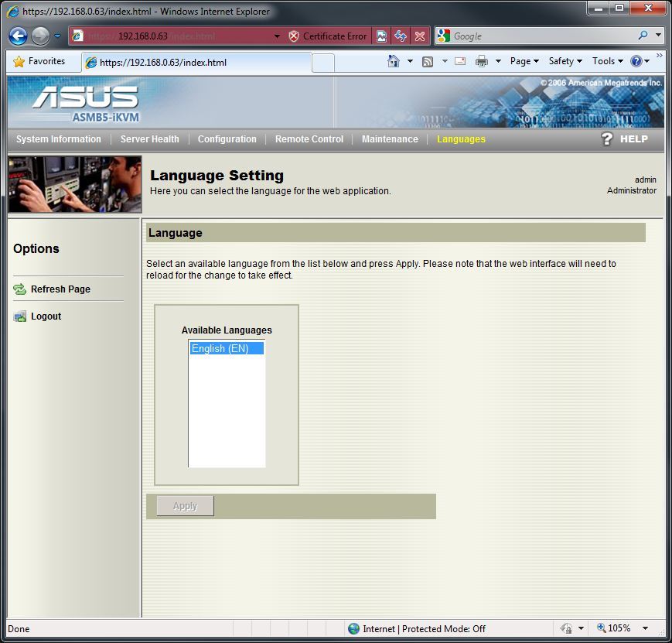Click the Read Mail envelope icon
Viewport: 672px width, 643px height.
pyautogui.click(x=460, y=61)
